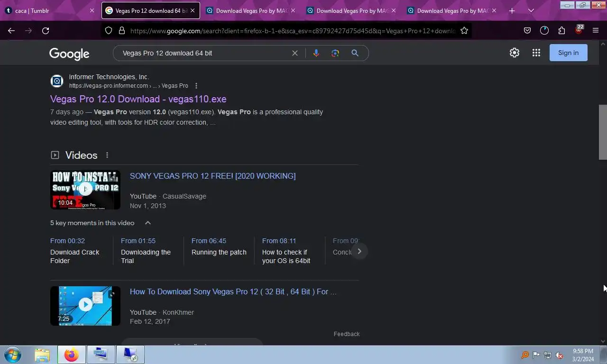Screen dimensions: 607x364
Task: Click the Firefox taskbar icon
Action: (x=72, y=355)
